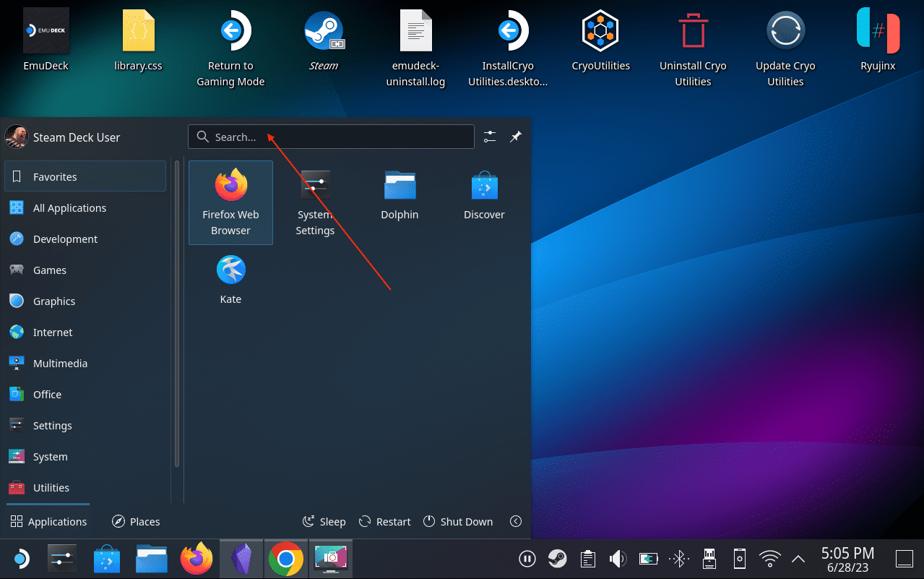Open Update Cryo Utilities shortcut
Viewport: 924px width, 579px height.
(785, 48)
